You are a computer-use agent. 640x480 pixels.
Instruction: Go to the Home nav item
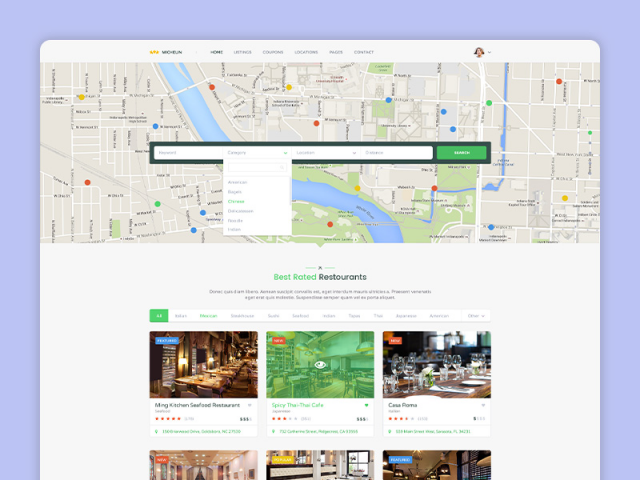216,52
